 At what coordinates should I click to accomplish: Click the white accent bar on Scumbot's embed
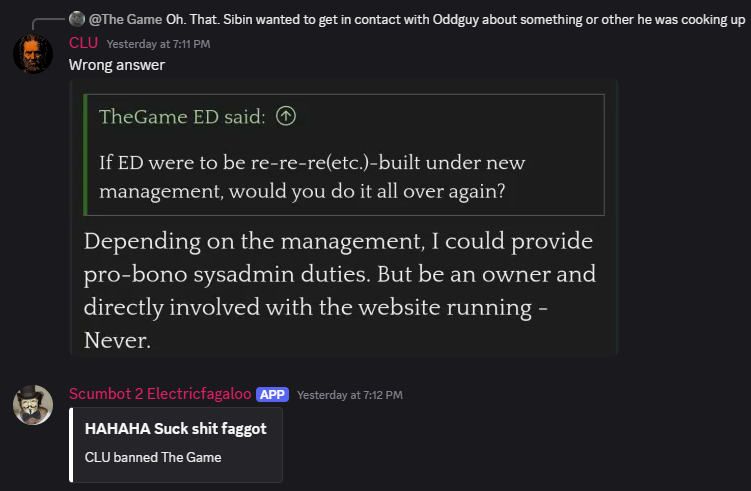point(71,444)
